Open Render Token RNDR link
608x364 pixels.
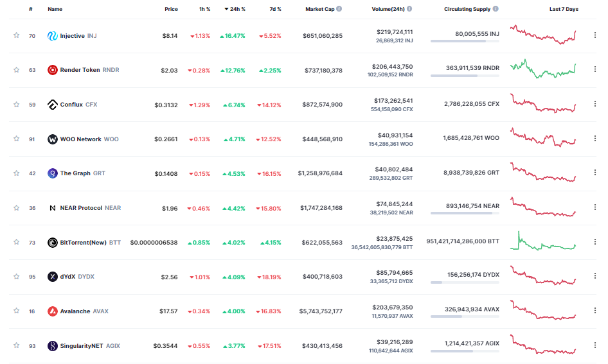point(89,70)
